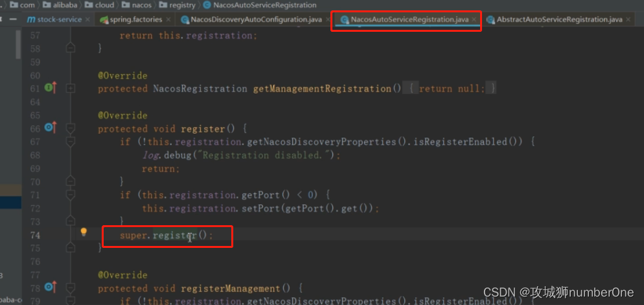Click the class icon on NacosDiscoveryAutoConfiguration tab
This screenshot has width=644, height=305.
[x=185, y=19]
